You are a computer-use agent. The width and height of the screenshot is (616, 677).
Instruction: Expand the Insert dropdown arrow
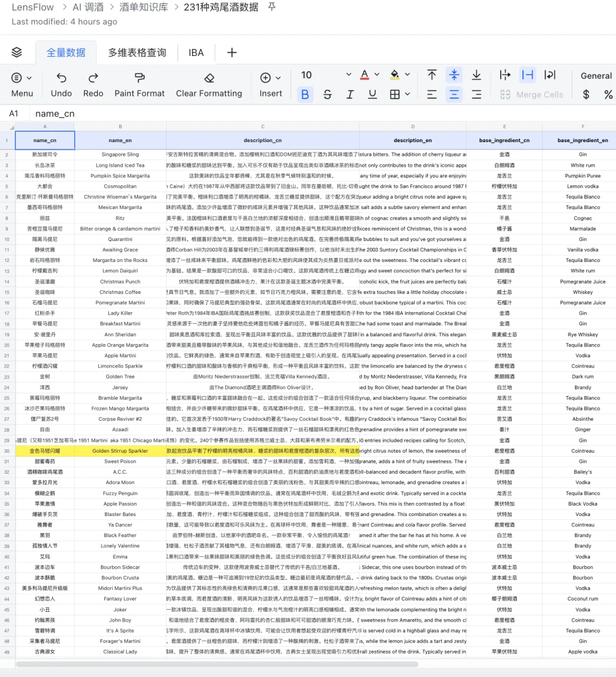[278, 78]
